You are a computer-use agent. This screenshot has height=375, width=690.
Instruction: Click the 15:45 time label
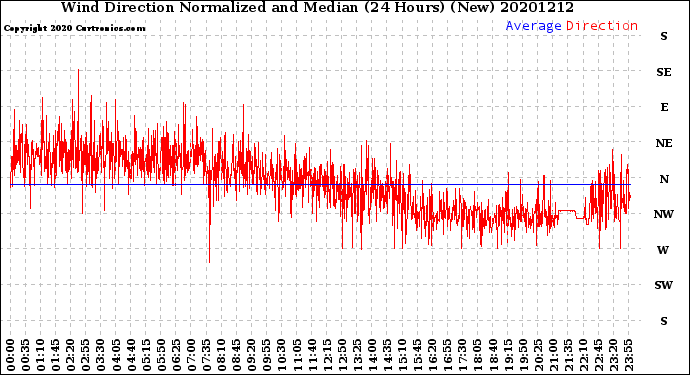(x=417, y=355)
